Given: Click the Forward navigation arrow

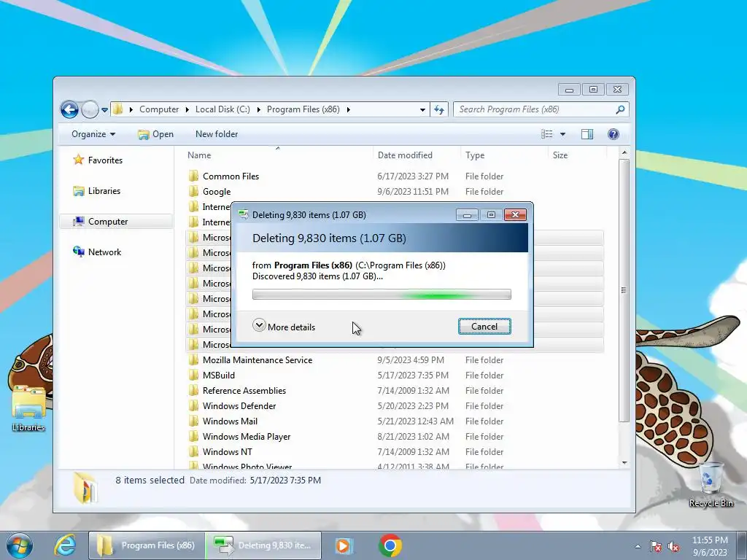Looking at the screenshot, I should [90, 109].
